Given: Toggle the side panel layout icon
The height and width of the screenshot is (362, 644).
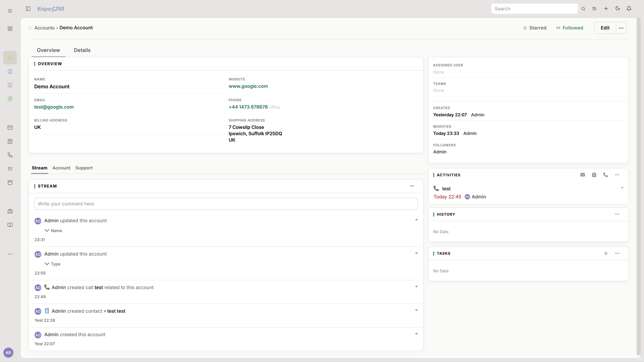Looking at the screenshot, I should [x=28, y=9].
